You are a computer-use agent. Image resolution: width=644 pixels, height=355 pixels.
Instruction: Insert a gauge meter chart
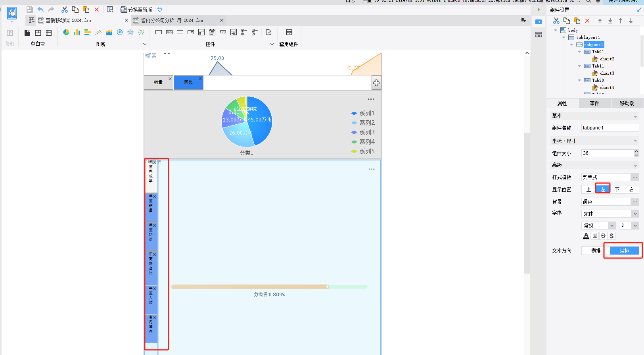[120, 32]
